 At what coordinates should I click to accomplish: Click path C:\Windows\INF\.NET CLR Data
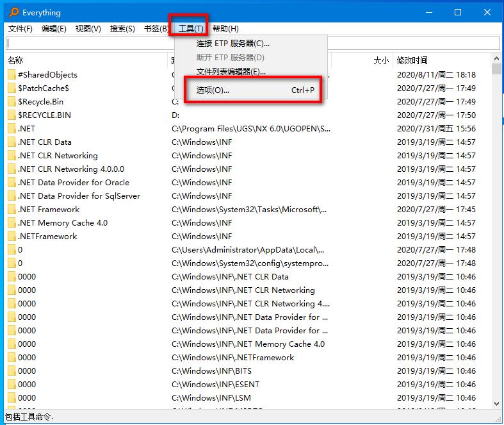point(230,277)
